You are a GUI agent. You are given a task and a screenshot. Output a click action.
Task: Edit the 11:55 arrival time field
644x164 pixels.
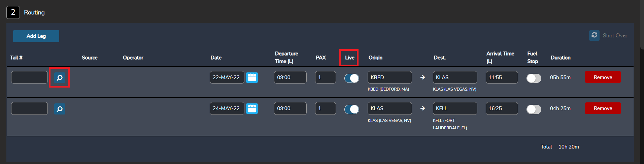click(x=502, y=77)
